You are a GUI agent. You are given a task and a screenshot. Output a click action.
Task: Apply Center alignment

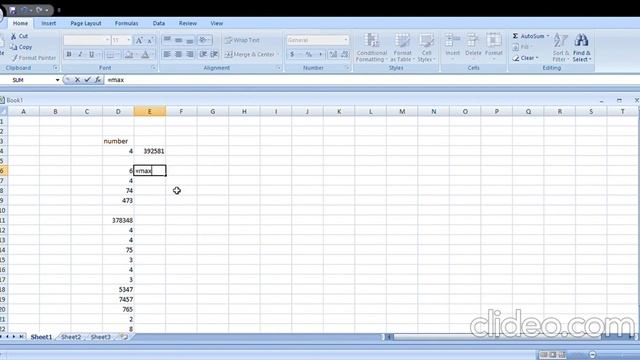[178, 54]
